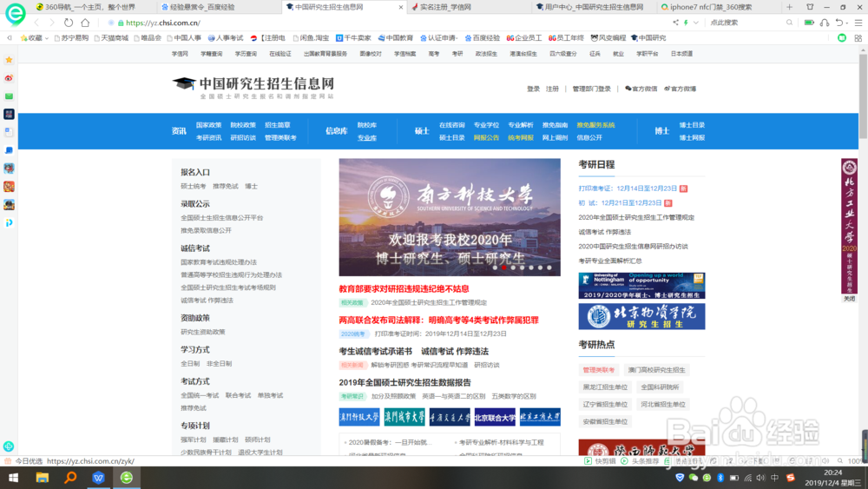This screenshot has height=489, width=868.
Task: Click the page vertical scrollbar thumb
Action: (863, 97)
